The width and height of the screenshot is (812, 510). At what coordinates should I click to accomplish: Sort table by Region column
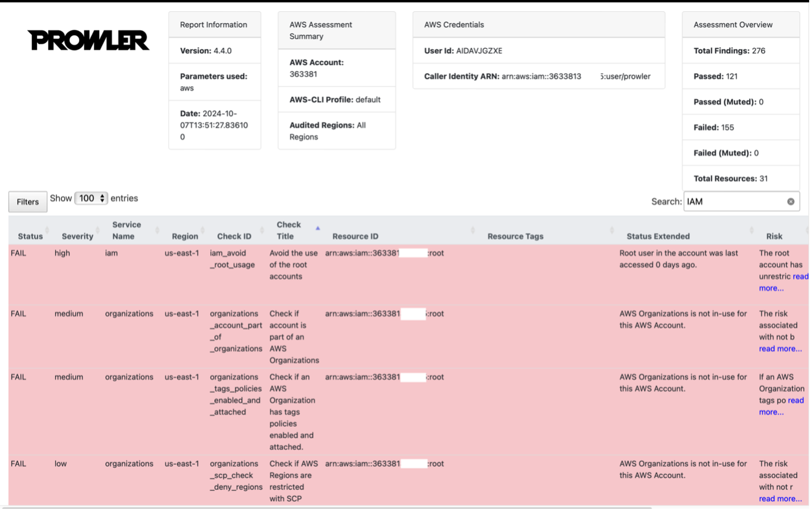pos(185,236)
